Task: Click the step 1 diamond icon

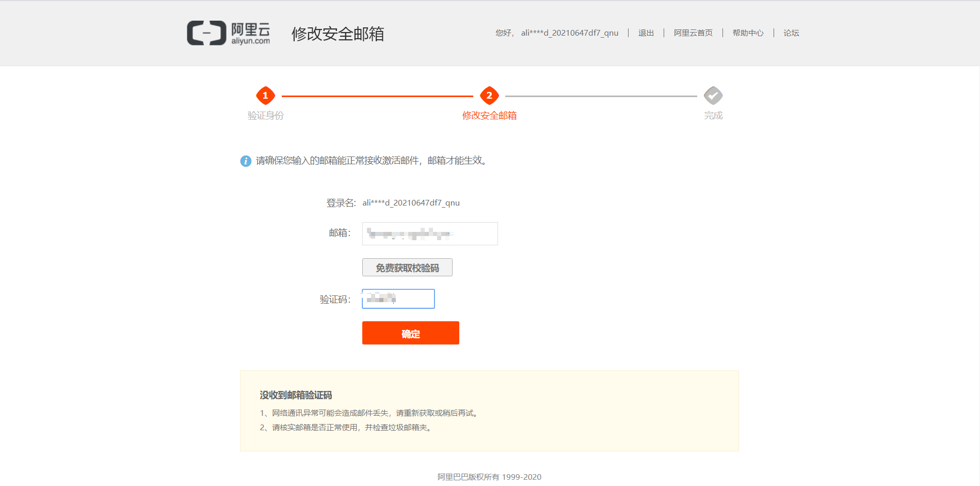Action: 265,96
